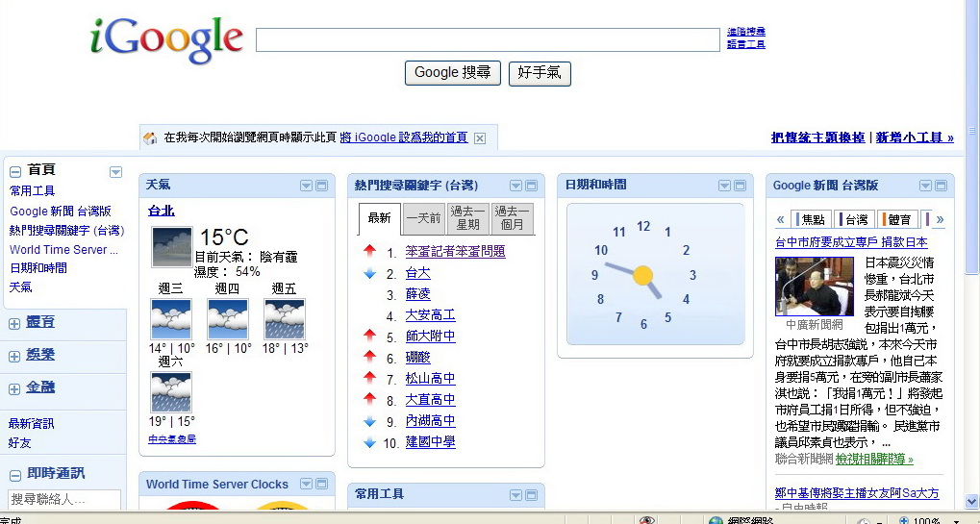
Task: Open the 首頁 tab dropdown arrow
Action: pyautogui.click(x=115, y=172)
